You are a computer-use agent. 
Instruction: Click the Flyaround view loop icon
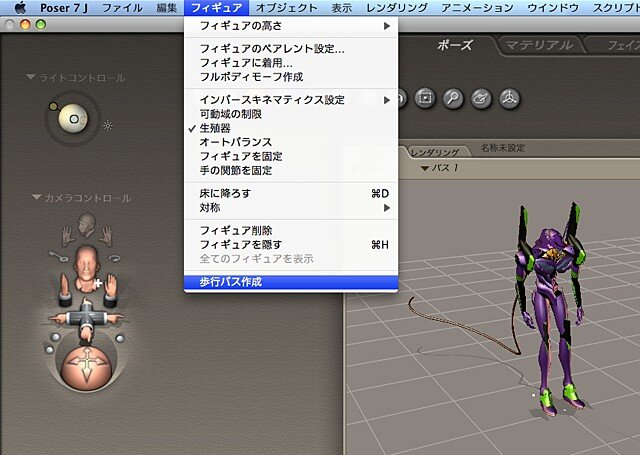click(115, 258)
